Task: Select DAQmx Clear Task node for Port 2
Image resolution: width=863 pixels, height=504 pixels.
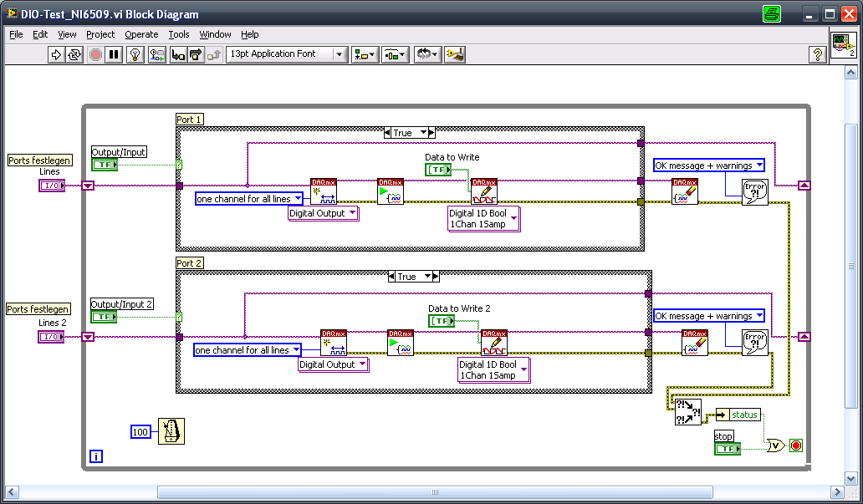Action: [x=695, y=342]
